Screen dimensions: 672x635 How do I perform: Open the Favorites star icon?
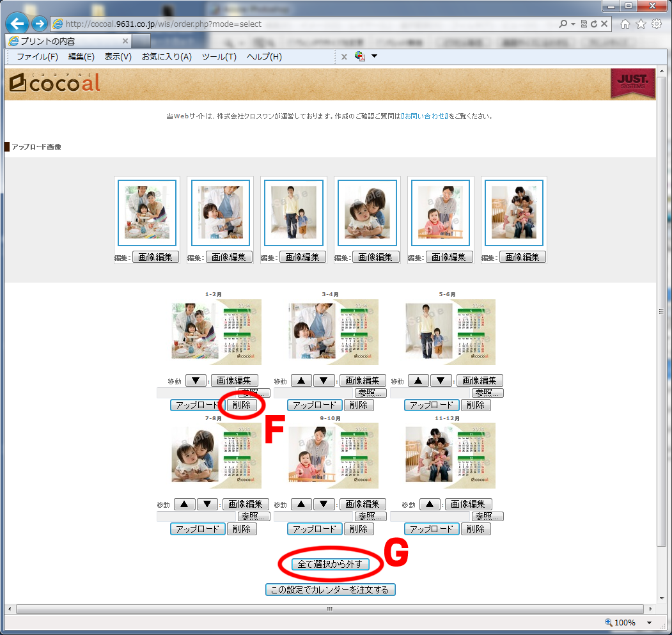[x=641, y=24]
